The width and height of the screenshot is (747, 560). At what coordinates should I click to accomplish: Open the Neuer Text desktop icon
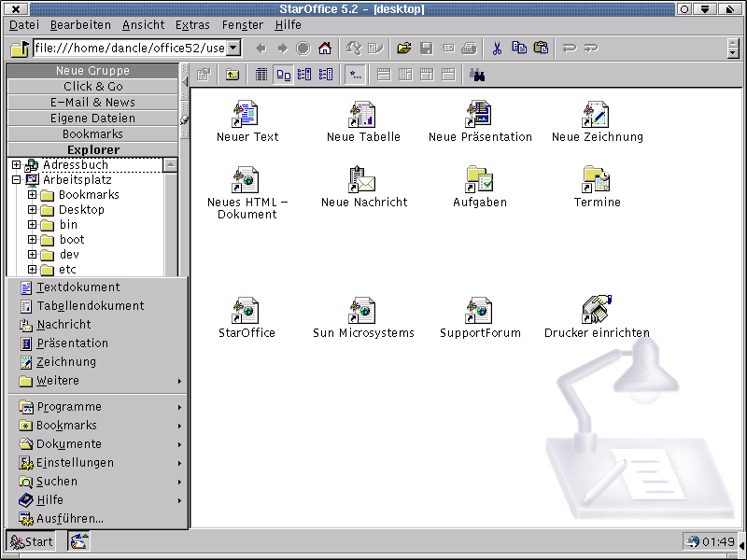click(x=246, y=114)
